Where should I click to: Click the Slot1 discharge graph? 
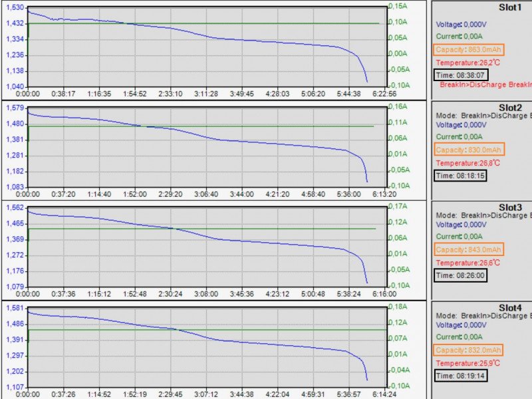[x=206, y=47]
